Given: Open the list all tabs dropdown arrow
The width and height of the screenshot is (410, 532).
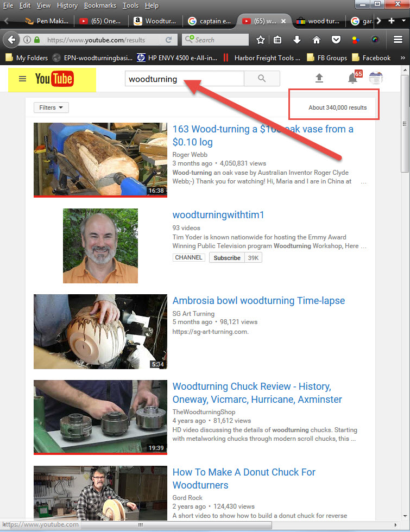Looking at the screenshot, I should [403, 21].
